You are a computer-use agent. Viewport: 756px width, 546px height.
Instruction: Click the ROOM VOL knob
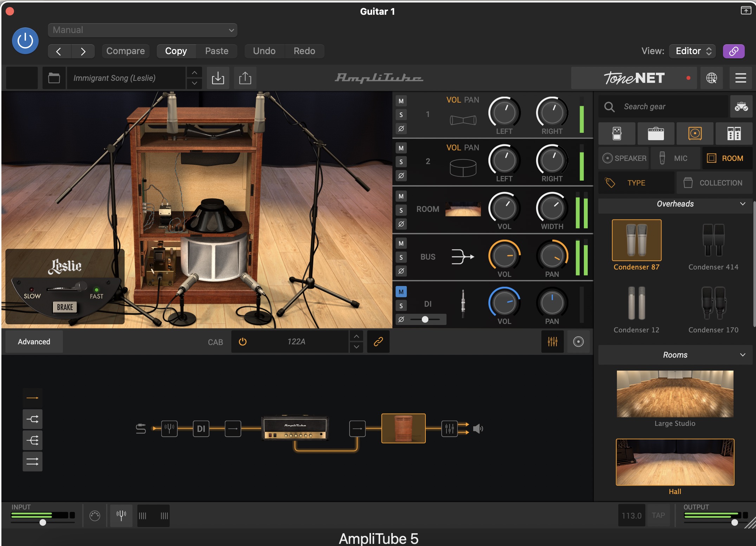pyautogui.click(x=504, y=208)
